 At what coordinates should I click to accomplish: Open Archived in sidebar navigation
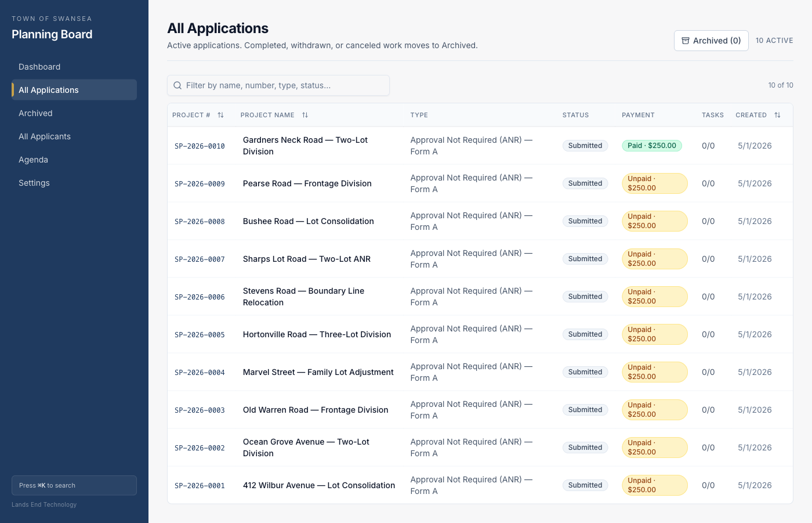point(74,113)
